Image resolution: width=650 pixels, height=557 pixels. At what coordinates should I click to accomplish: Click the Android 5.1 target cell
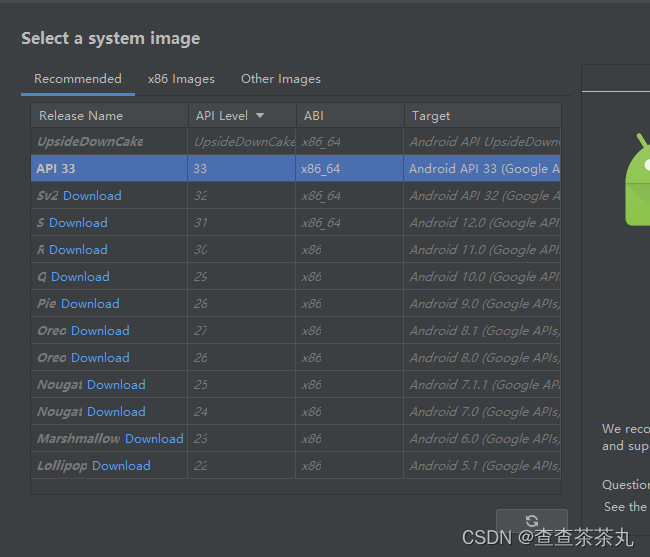[x=482, y=465]
